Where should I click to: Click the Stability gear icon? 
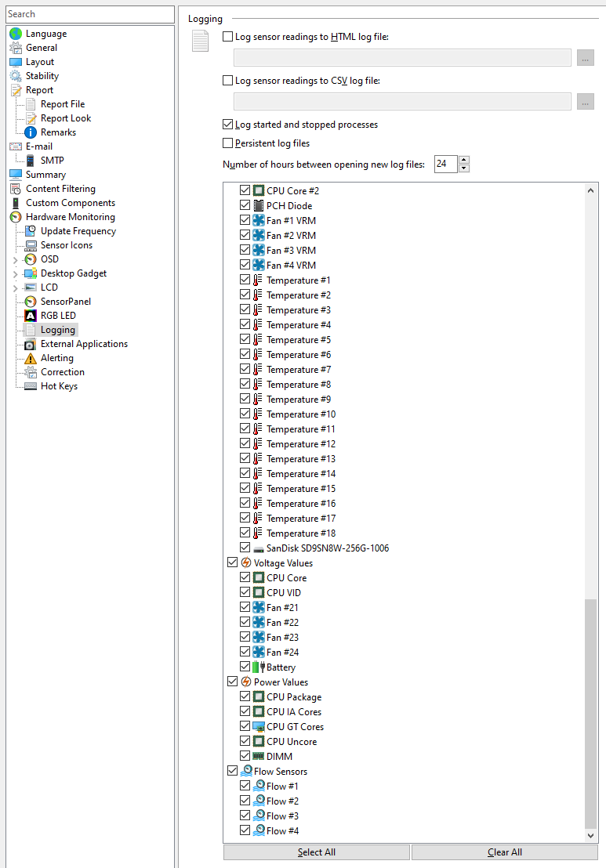pos(16,76)
